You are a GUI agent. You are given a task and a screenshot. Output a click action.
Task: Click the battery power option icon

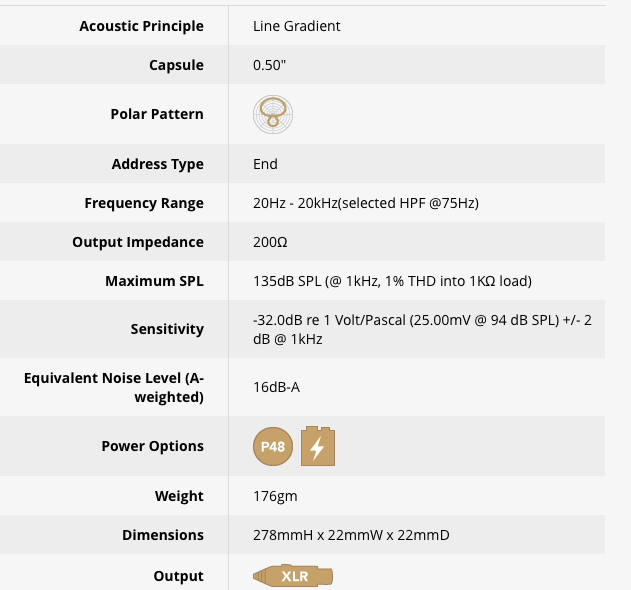318,446
